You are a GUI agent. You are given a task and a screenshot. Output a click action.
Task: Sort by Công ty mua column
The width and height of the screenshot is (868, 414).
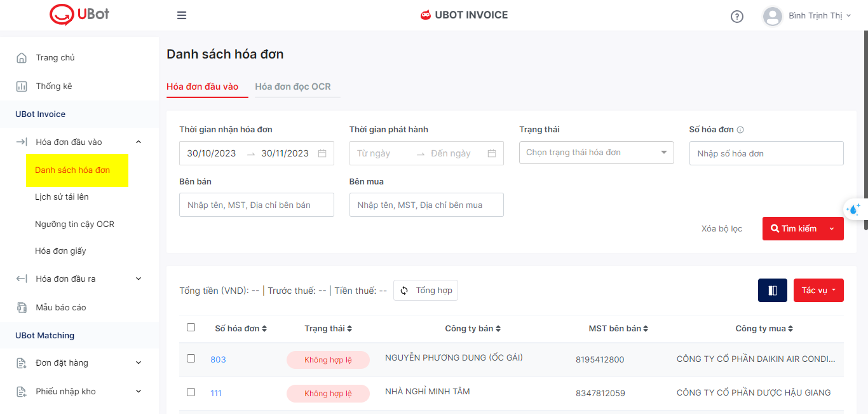(764, 329)
